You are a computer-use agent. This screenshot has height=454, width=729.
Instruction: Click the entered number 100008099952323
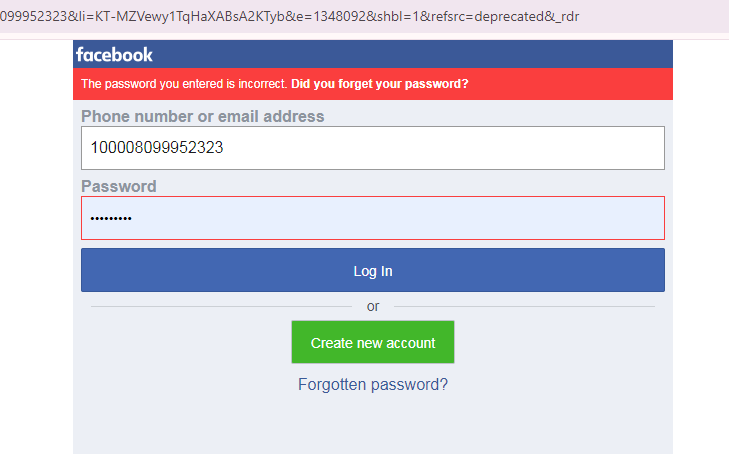pyautogui.click(x=156, y=148)
